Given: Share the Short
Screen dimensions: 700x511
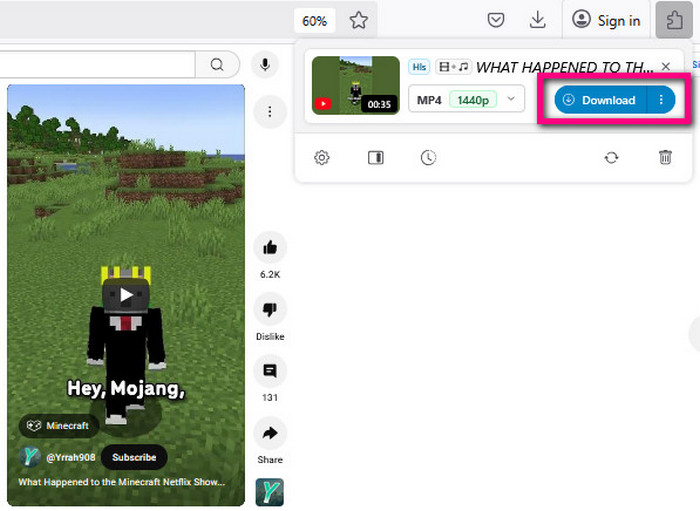Looking at the screenshot, I should (x=270, y=432).
